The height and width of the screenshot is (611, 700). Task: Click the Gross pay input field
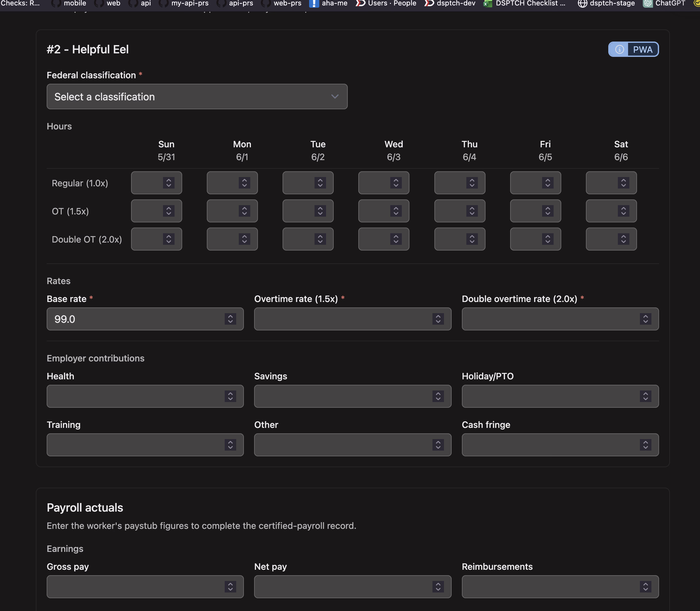point(145,586)
